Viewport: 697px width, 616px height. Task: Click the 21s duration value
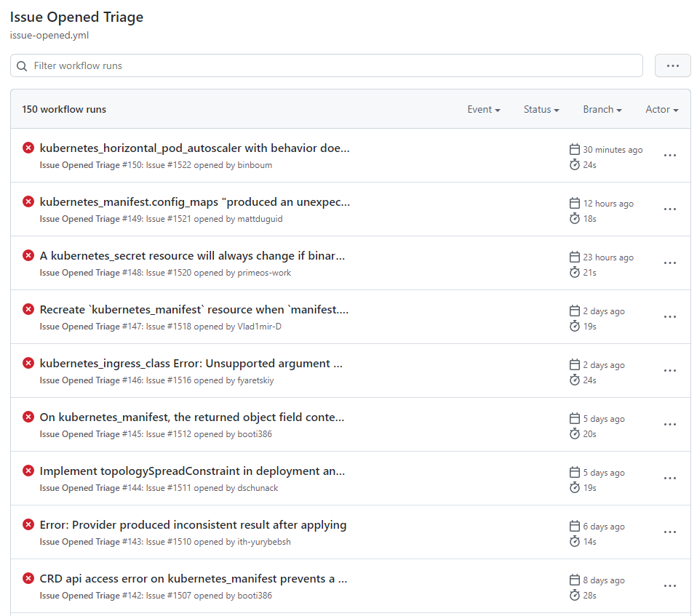pyautogui.click(x=589, y=273)
